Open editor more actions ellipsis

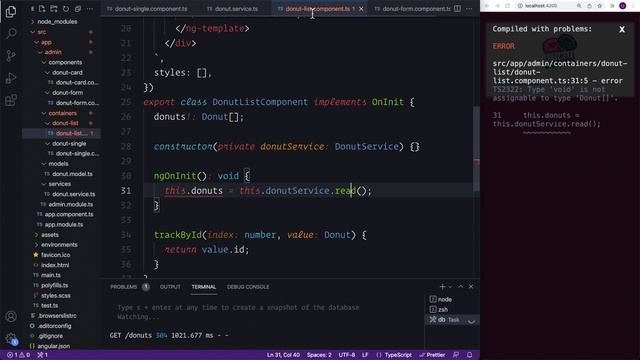pos(469,9)
